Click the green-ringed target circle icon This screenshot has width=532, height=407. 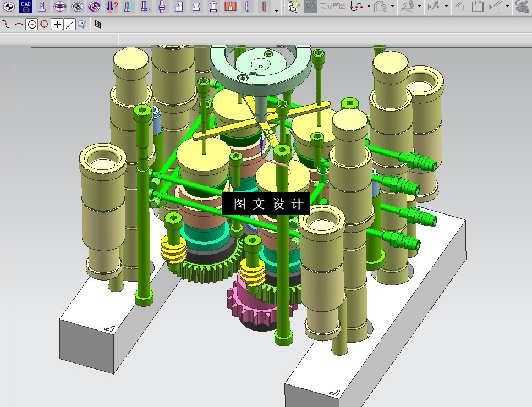[77, 7]
